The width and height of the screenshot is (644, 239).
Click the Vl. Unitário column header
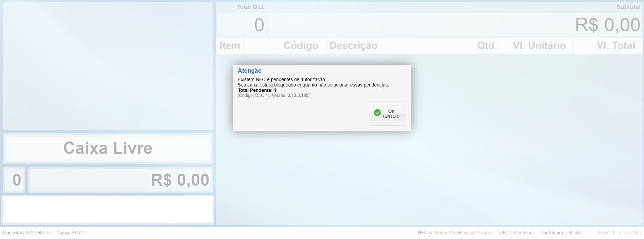coord(539,45)
